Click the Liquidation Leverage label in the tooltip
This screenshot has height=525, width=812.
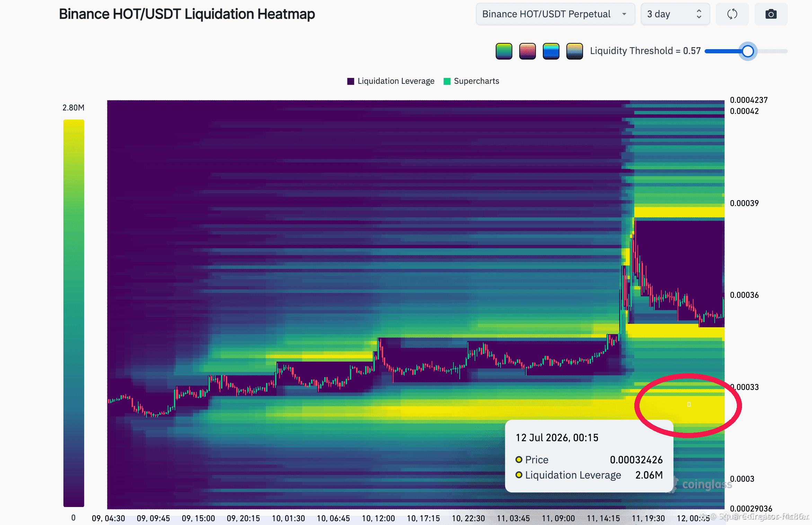(x=573, y=475)
